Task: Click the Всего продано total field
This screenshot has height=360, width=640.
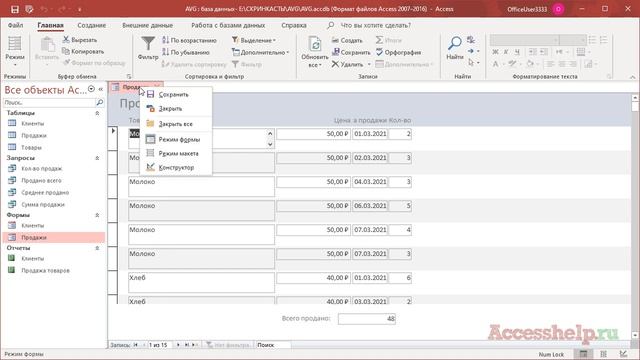Action: coord(367,318)
